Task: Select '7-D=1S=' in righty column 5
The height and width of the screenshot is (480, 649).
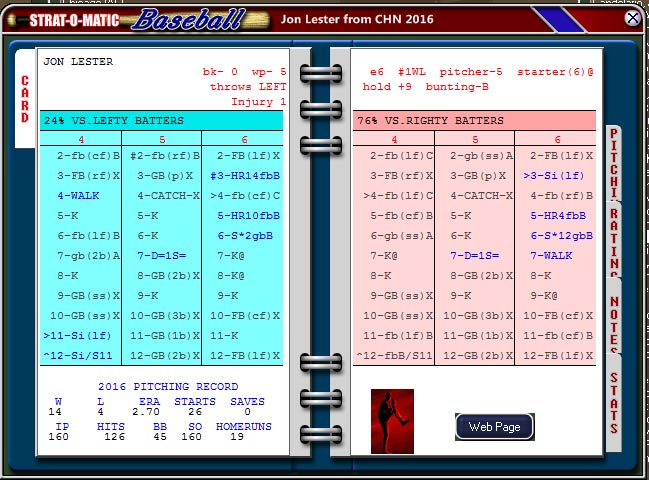Action: (475, 256)
